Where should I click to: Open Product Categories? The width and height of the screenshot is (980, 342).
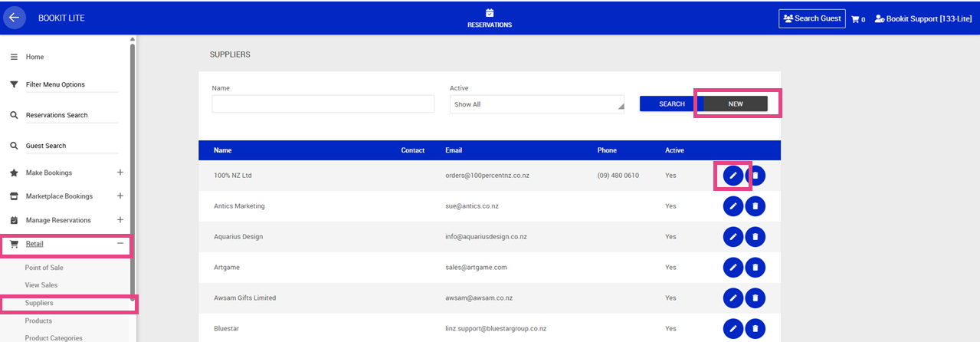point(54,337)
